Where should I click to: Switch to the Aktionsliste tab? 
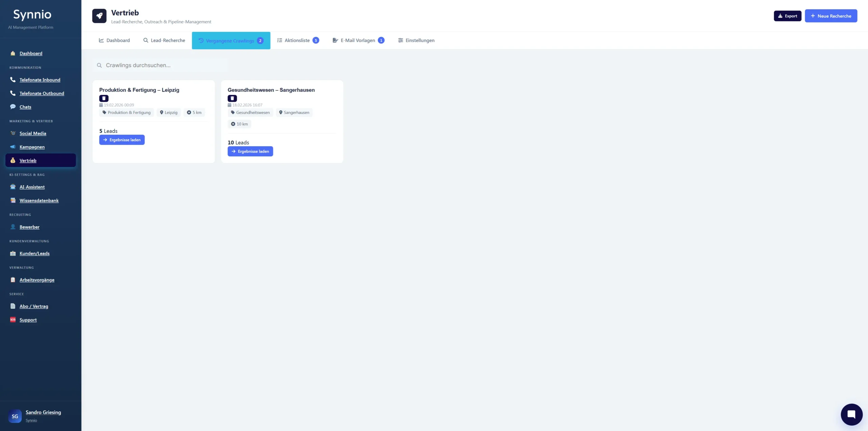[x=298, y=40]
